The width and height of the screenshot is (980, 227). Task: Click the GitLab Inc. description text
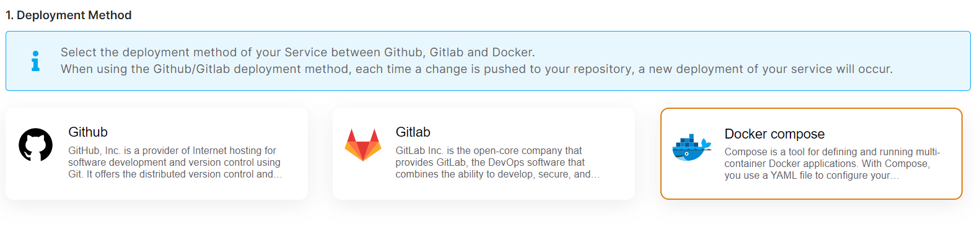pyautogui.click(x=497, y=163)
